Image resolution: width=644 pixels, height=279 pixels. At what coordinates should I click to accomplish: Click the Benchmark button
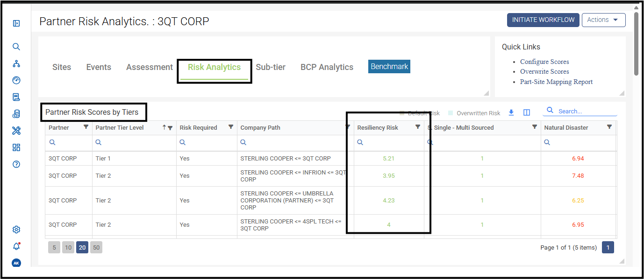(389, 67)
